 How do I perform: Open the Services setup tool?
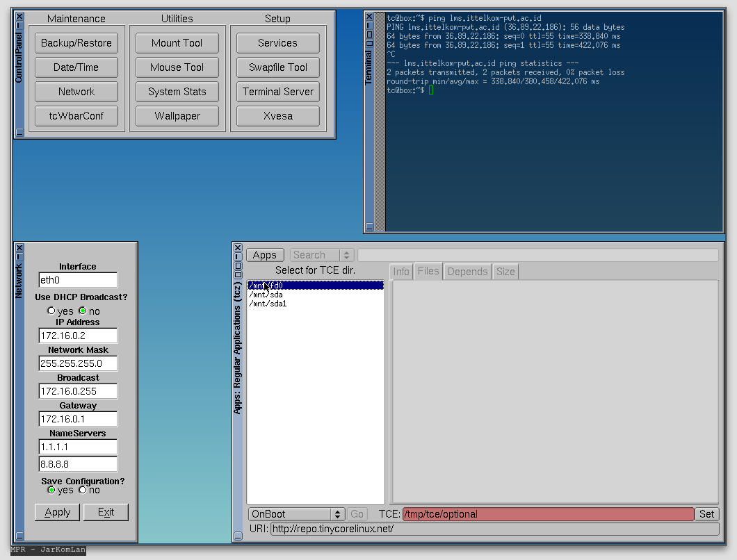point(277,42)
